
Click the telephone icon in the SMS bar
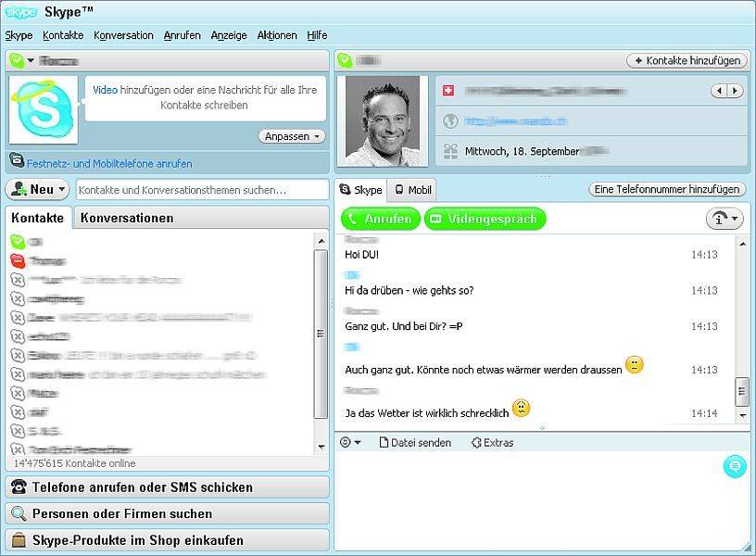19,487
